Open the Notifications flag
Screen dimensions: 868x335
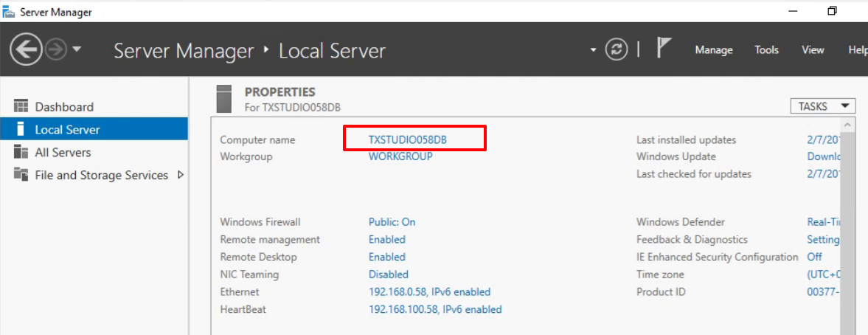664,48
